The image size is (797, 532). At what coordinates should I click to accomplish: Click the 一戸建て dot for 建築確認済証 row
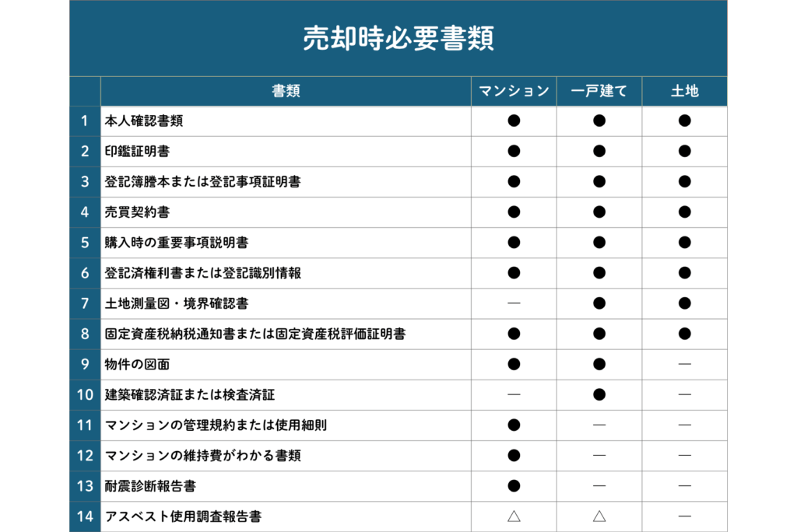point(599,395)
